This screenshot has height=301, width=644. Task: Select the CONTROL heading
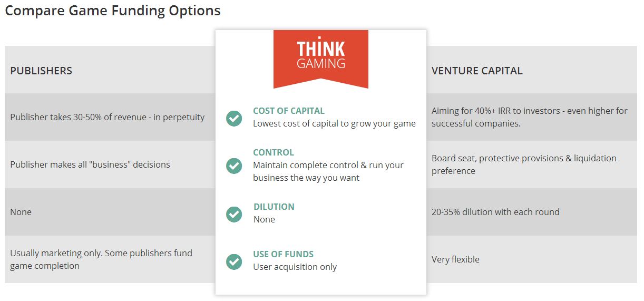274,152
